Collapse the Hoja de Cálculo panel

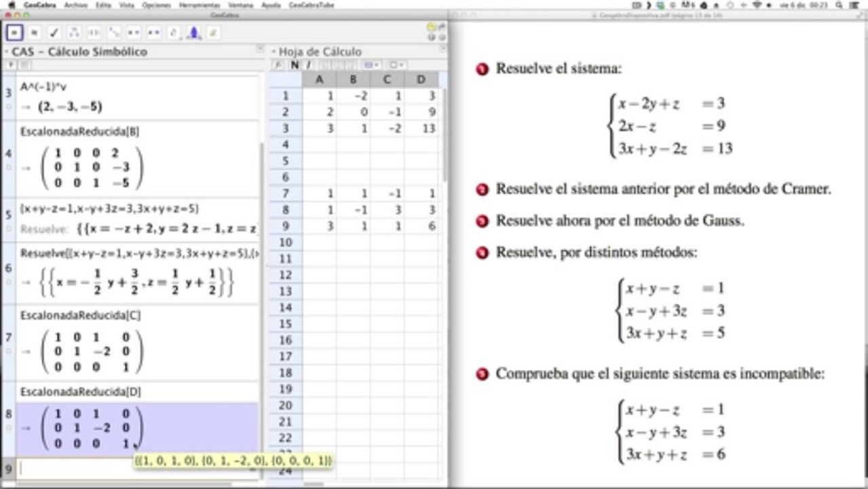[273, 52]
